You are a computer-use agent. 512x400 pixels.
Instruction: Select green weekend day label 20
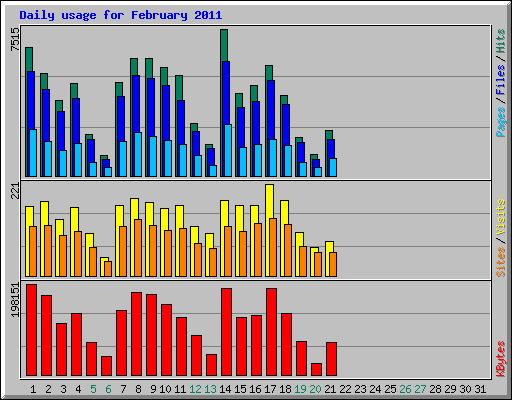coord(315,389)
